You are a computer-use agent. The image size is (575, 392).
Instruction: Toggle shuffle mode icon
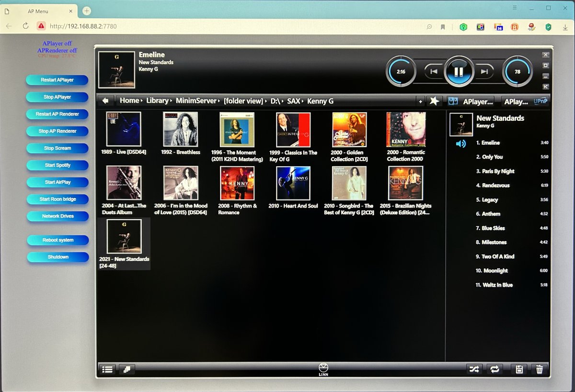[x=474, y=369]
